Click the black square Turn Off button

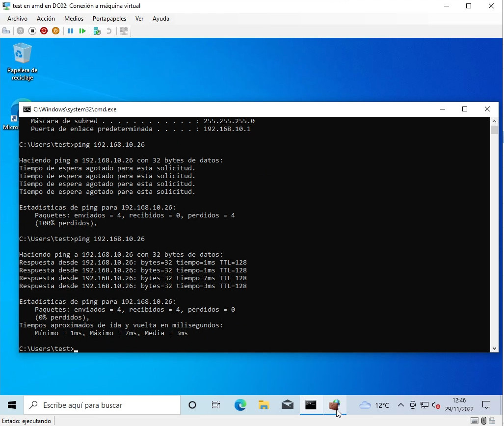[x=32, y=31]
